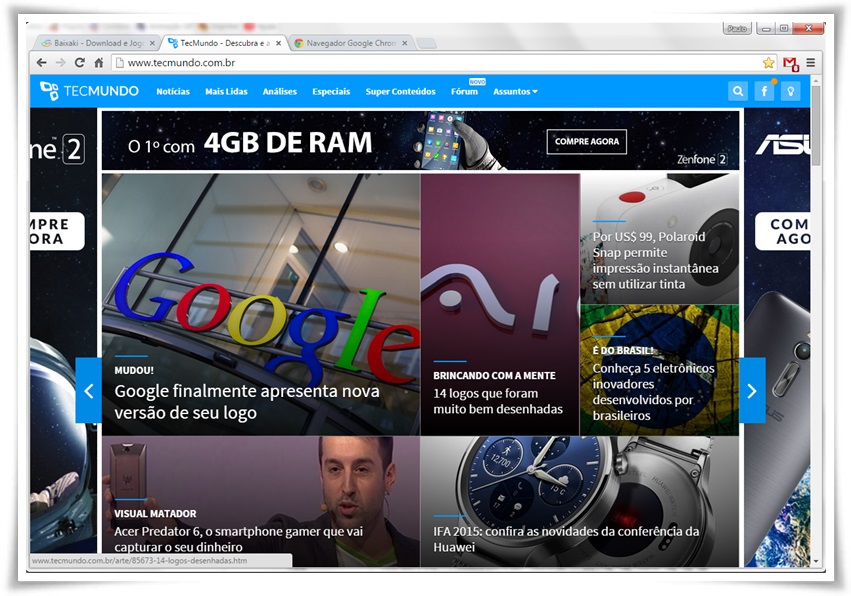Open the Gmail extension icon

tap(791, 64)
